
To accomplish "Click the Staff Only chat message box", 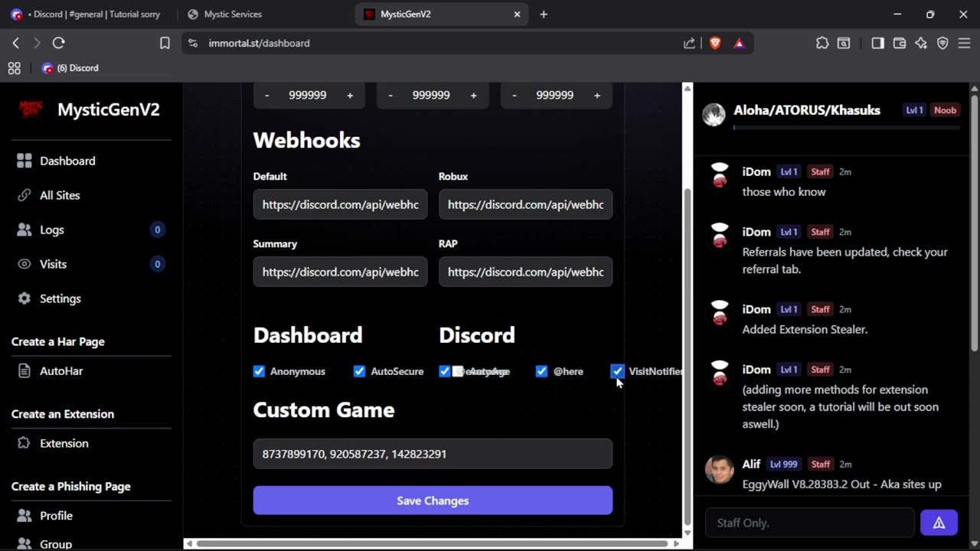I will pos(809,523).
